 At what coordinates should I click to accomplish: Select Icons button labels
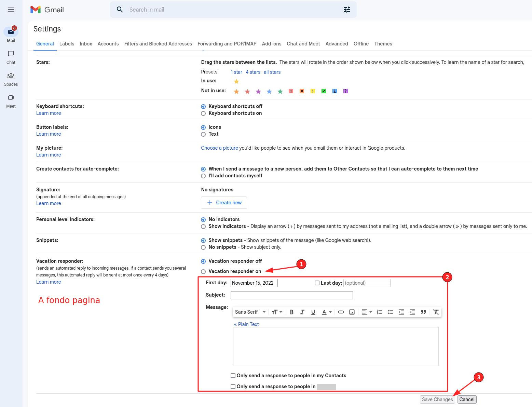[203, 127]
